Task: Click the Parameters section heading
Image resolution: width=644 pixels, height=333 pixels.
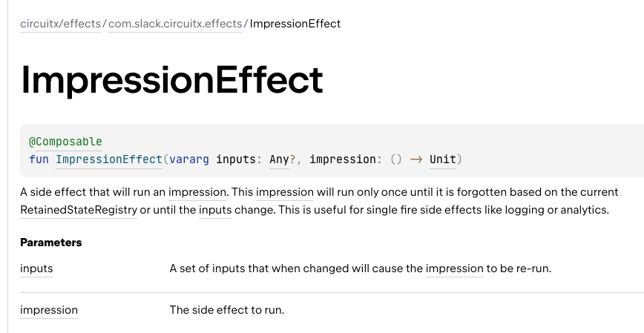Action: pos(51,243)
